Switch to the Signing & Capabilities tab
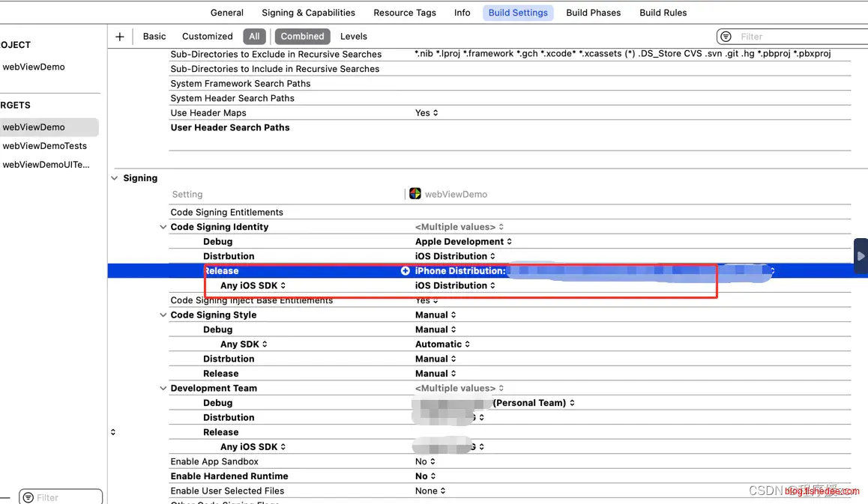This screenshot has height=504, width=868. coord(308,13)
